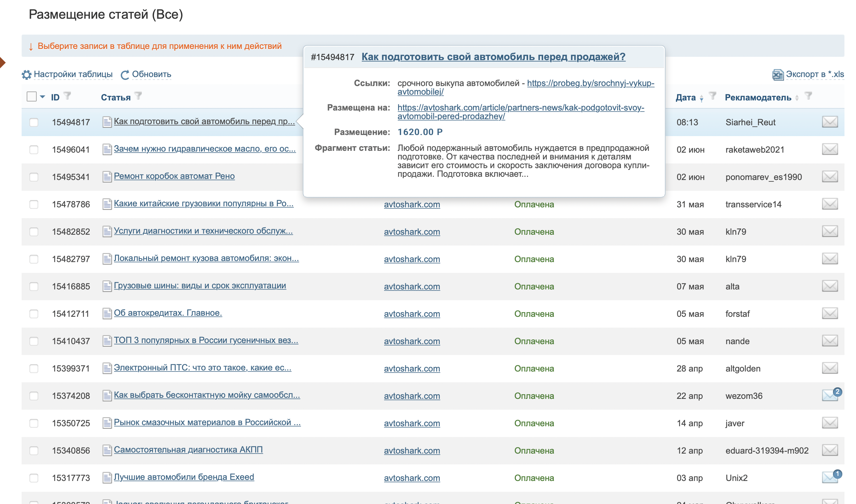Viewport: 856px width, 504px height.
Task: Open message envelope for raketaweb2021
Action: [830, 149]
